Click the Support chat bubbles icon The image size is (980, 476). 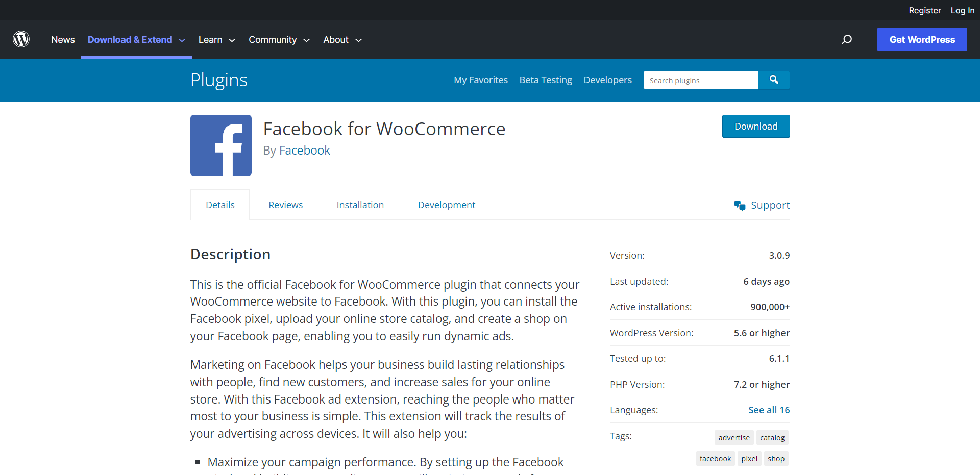740,205
